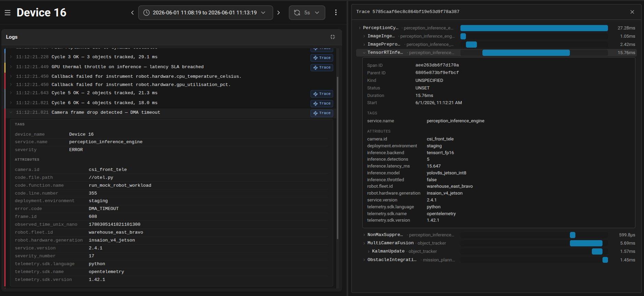Viewport: 644px width, 296px height.
Task: Expand the MultiCameraFusion span
Action: [x=364, y=243]
